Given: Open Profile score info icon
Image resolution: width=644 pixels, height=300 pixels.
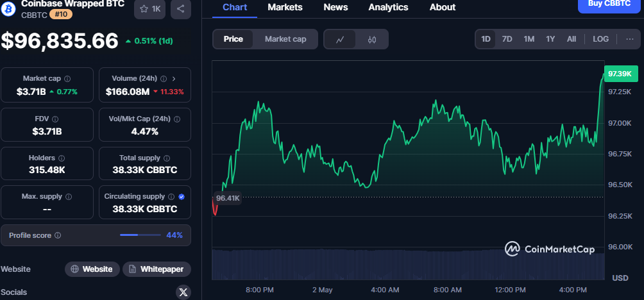Looking at the screenshot, I should pyautogui.click(x=58, y=235).
